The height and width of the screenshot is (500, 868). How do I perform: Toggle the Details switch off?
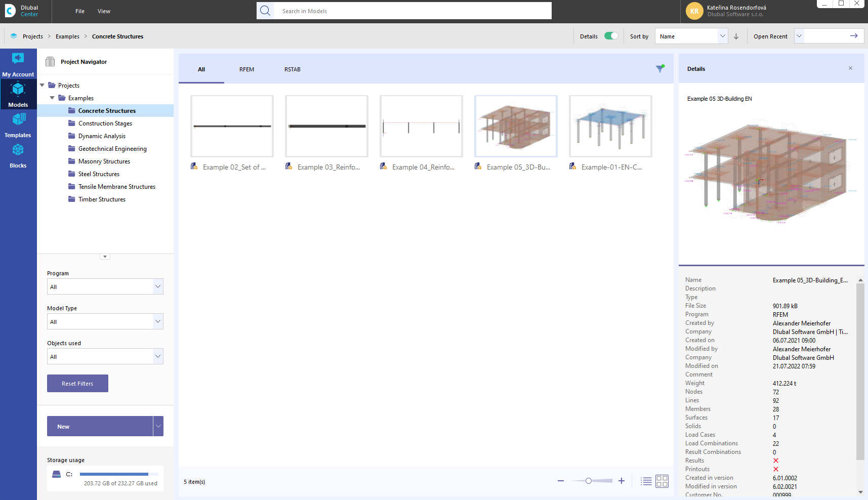coord(611,36)
